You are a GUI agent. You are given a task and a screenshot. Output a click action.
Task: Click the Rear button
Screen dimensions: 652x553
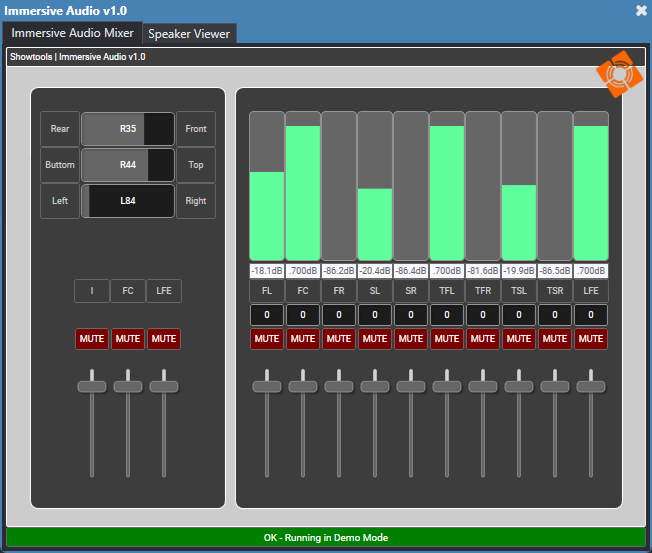coord(60,129)
